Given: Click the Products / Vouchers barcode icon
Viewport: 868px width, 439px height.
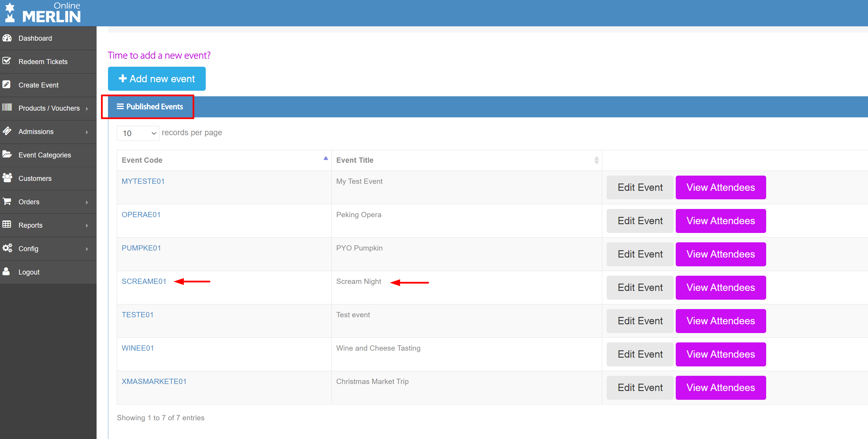Looking at the screenshot, I should click(7, 108).
